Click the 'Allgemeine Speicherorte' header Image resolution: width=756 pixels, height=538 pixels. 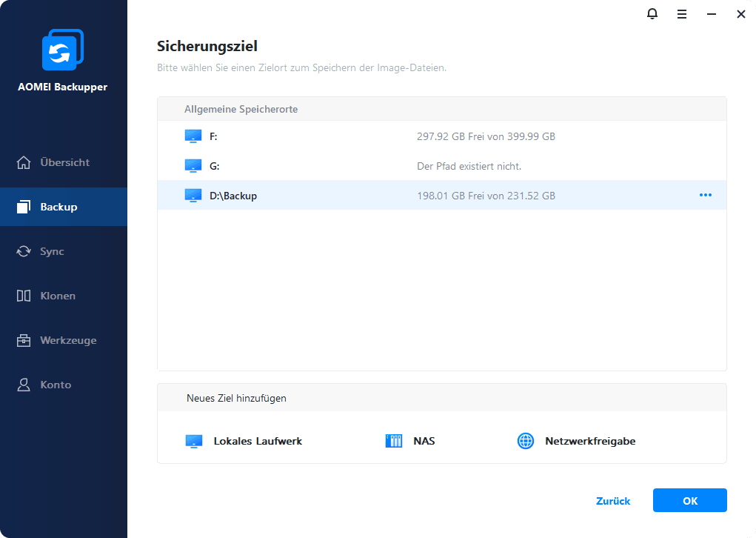point(241,110)
